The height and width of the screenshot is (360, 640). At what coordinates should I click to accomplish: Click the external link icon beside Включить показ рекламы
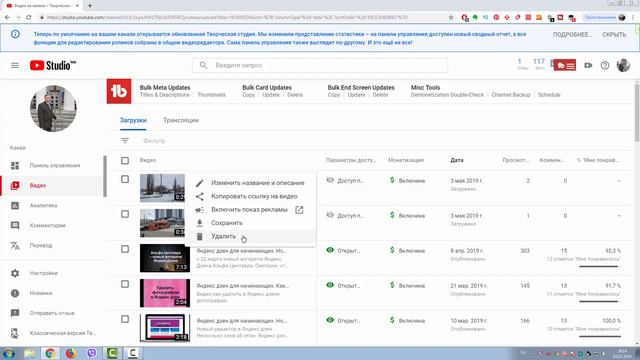[299, 210]
